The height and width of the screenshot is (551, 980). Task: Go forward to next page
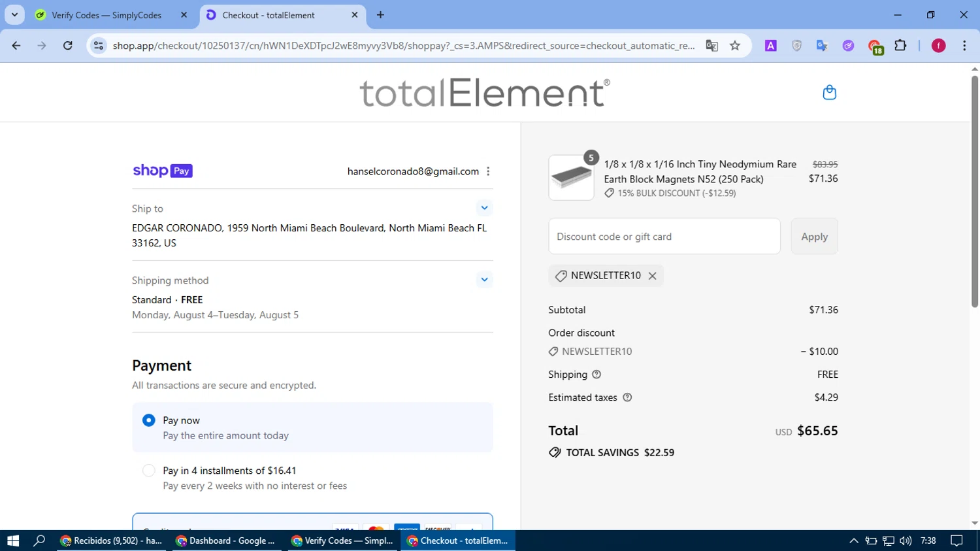click(42, 46)
